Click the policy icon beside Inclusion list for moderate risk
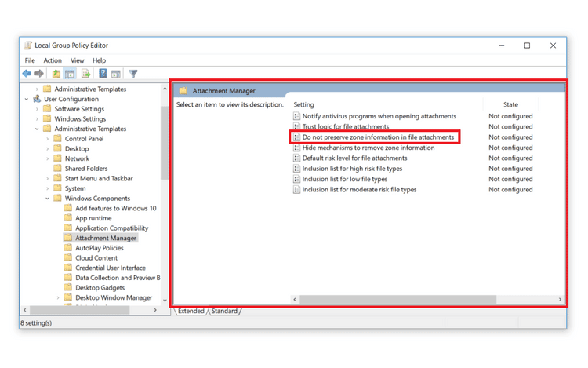 click(296, 190)
